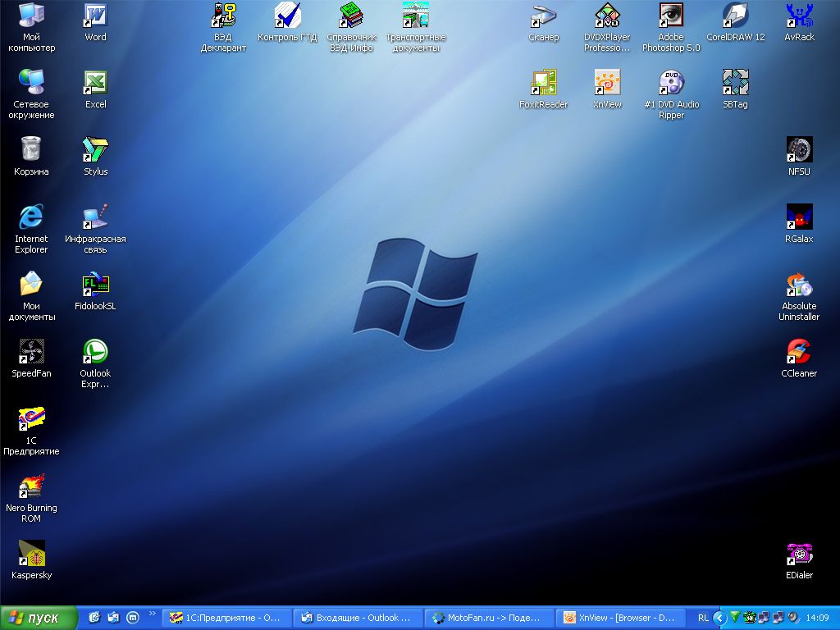Click the Absolute Uninstaller icon
The height and width of the screenshot is (630, 840).
click(x=799, y=296)
